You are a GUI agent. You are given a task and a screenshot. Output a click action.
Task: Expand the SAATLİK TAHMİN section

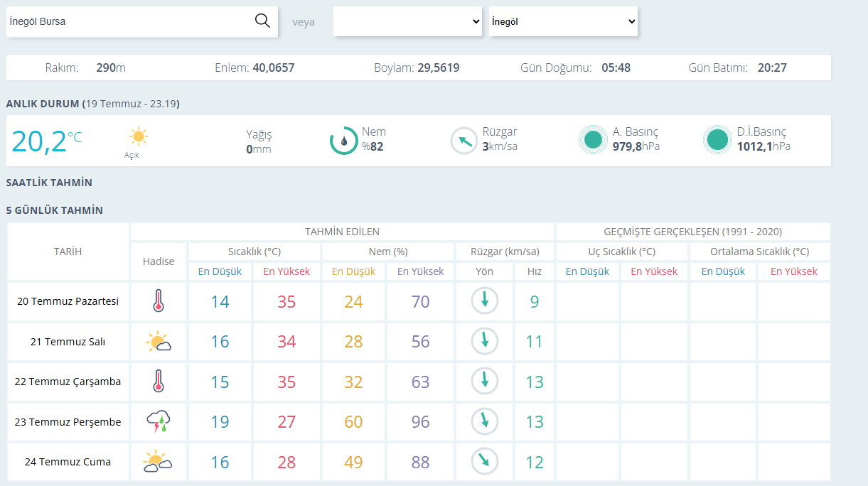[49, 183]
